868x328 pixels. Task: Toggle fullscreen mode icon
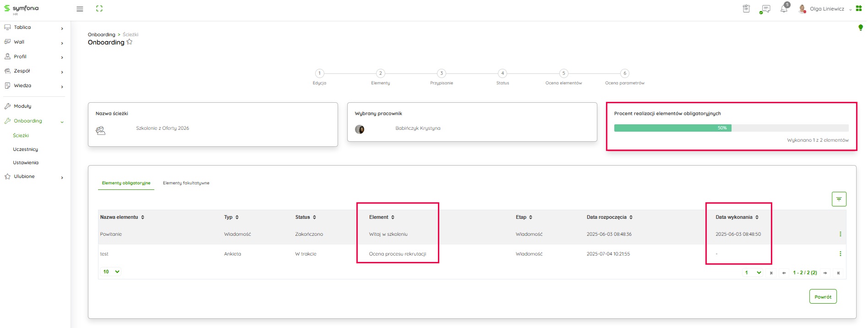point(99,9)
